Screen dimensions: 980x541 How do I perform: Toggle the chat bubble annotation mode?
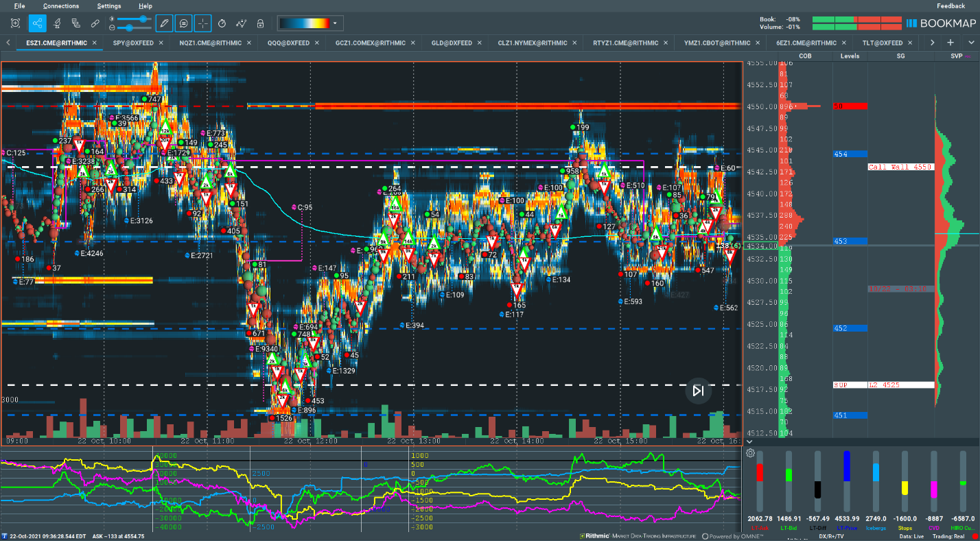click(184, 23)
